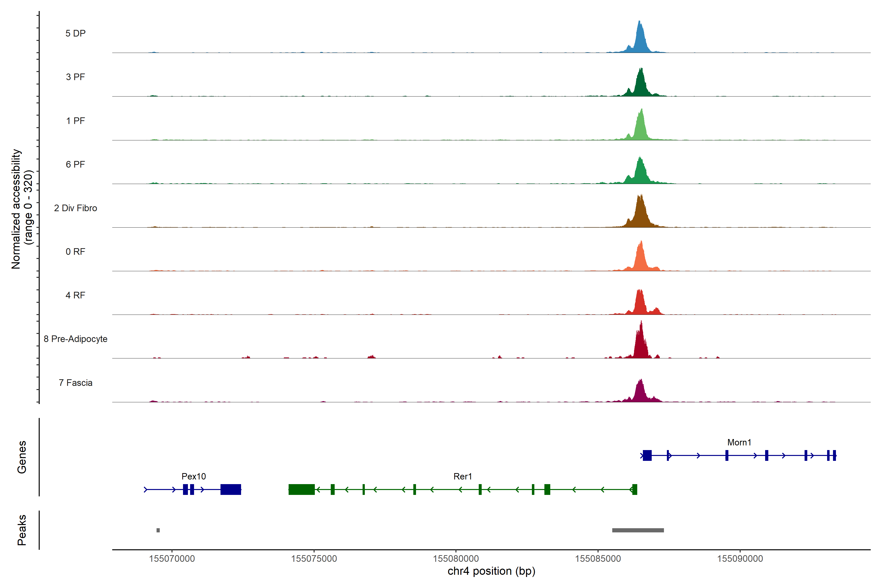Click the large blue Pex10 last exon
This screenshot has height=588, width=882.
(x=231, y=489)
